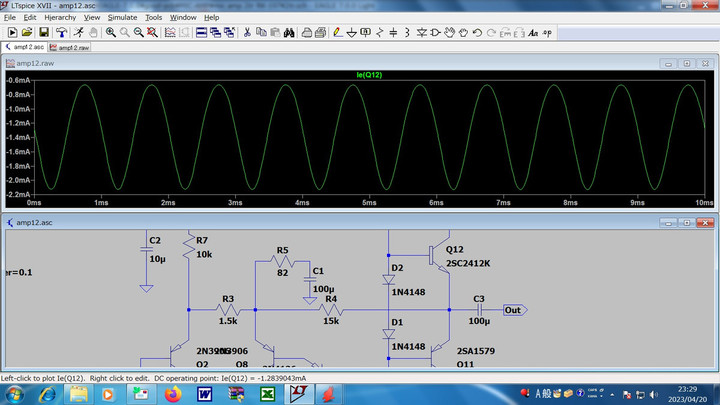This screenshot has width=720, height=405.
Task: Click the Zoom in magnifier icon
Action: (x=109, y=32)
